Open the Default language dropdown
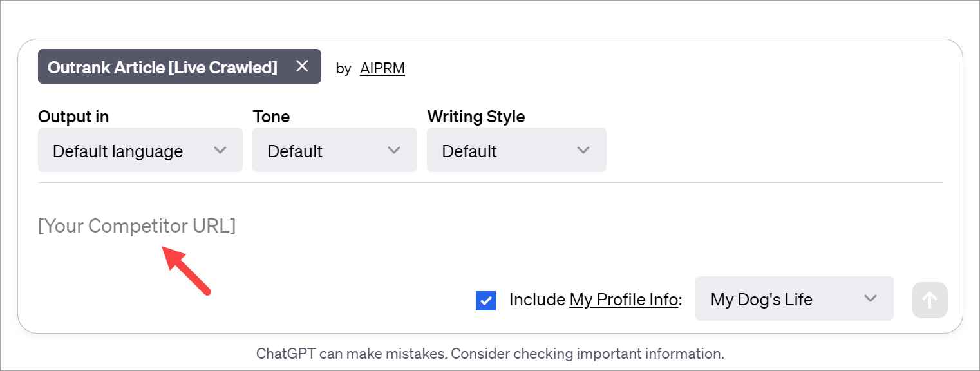980x371 pixels. [x=140, y=149]
